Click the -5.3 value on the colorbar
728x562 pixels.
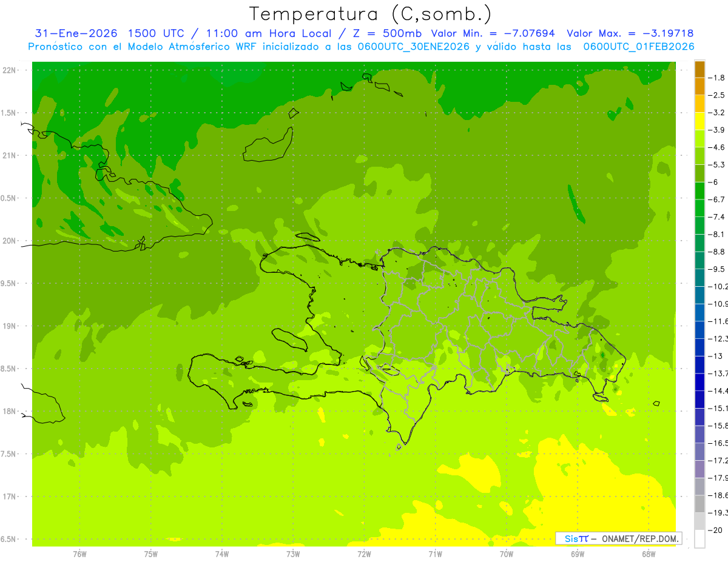pyautogui.click(x=716, y=164)
